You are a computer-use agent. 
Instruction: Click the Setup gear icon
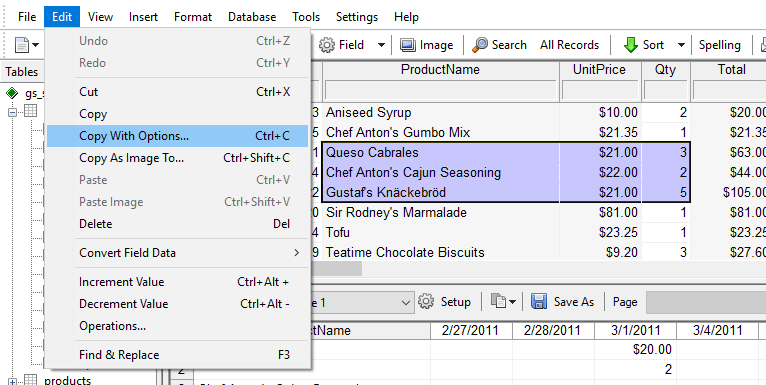click(426, 301)
